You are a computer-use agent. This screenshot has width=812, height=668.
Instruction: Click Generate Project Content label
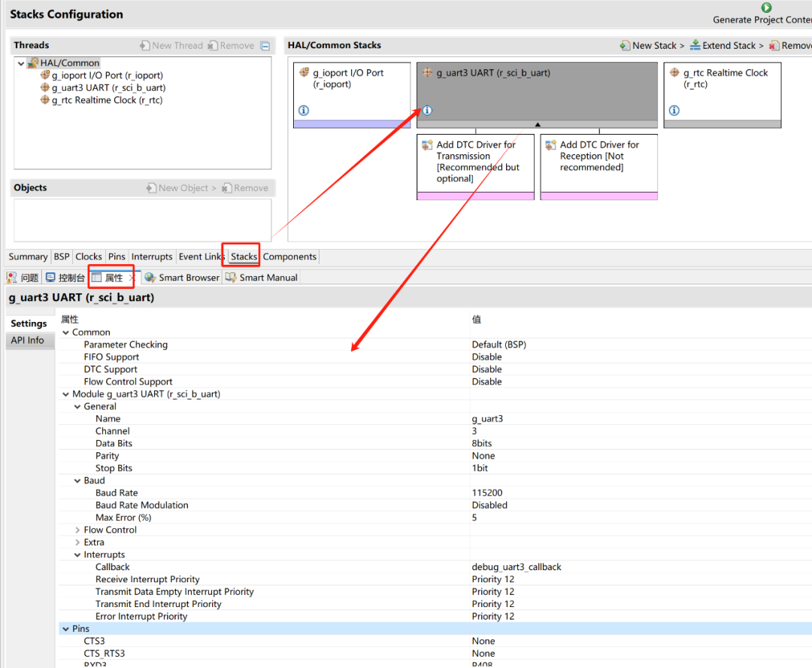[762, 20]
